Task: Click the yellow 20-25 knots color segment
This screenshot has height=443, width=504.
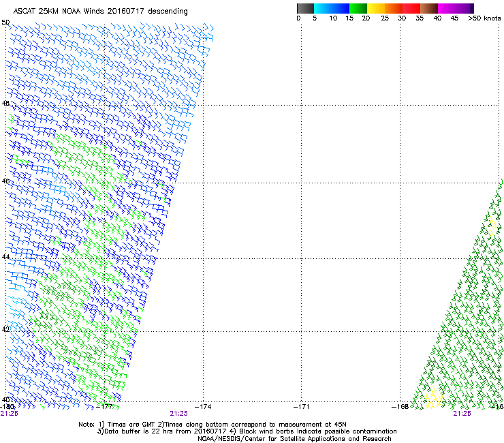Action: pos(376,8)
